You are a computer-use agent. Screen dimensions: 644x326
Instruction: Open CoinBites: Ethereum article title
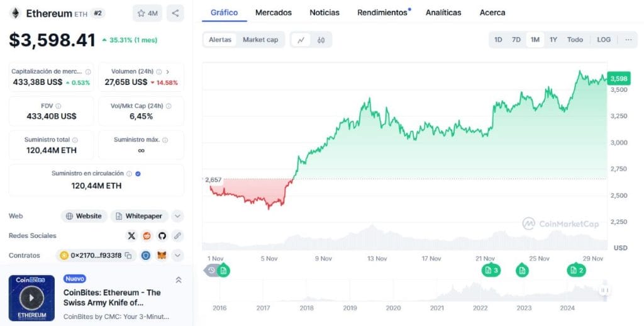click(112, 298)
